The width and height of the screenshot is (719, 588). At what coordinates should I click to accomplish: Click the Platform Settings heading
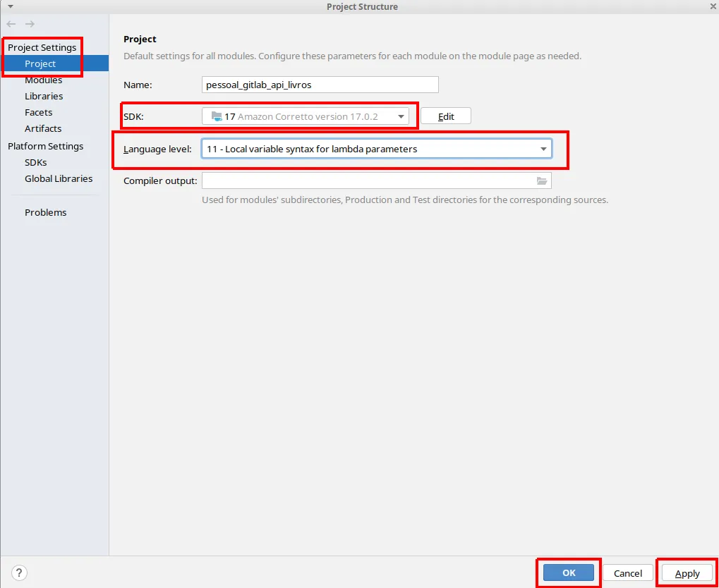46,146
